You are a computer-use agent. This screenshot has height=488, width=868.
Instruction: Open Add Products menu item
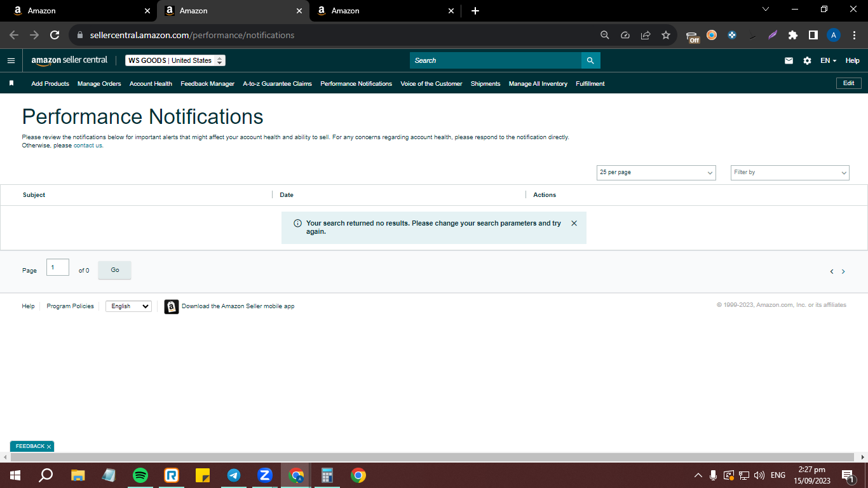50,84
